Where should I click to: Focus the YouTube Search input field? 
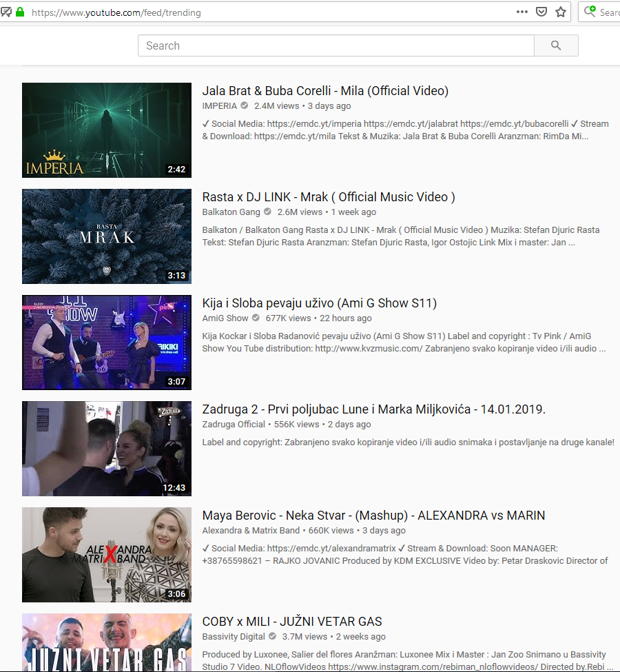(x=336, y=45)
